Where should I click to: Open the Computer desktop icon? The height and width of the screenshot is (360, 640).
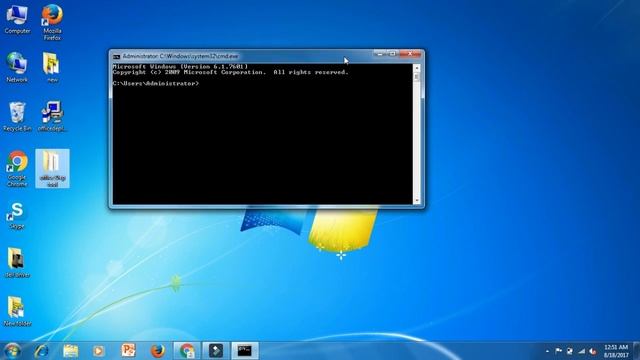(17, 20)
